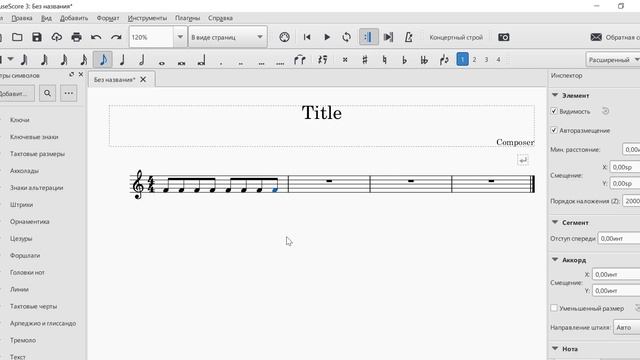Select the quarter note duration

tap(122, 60)
